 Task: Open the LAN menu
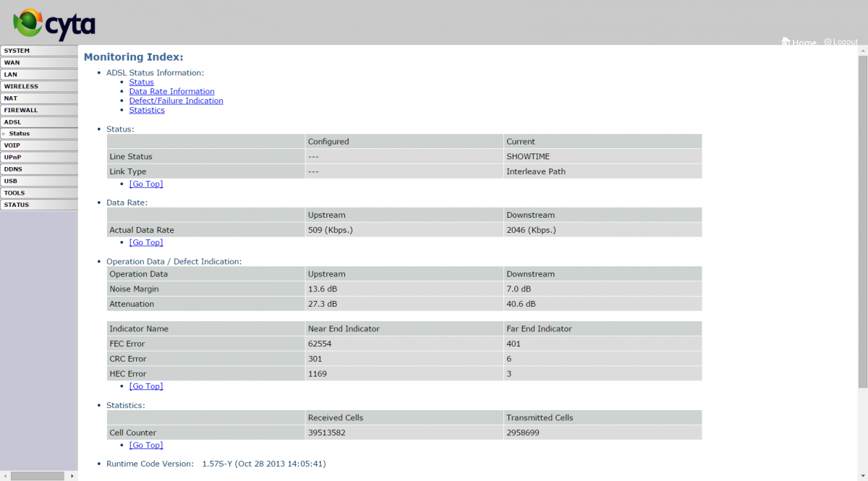[x=39, y=75]
